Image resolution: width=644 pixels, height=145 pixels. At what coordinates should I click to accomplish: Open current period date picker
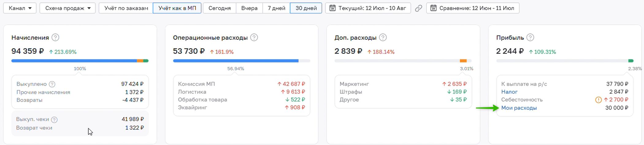coord(368,8)
